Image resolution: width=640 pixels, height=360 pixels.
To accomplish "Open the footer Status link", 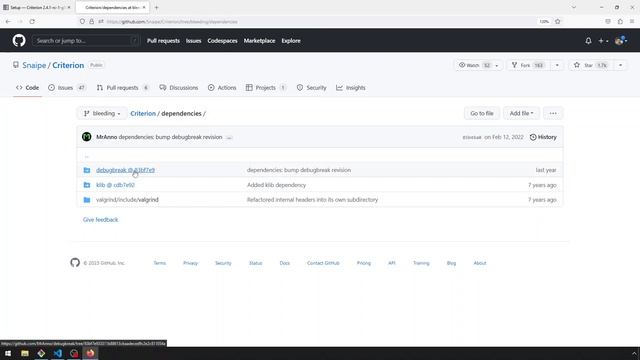I will click(x=256, y=263).
